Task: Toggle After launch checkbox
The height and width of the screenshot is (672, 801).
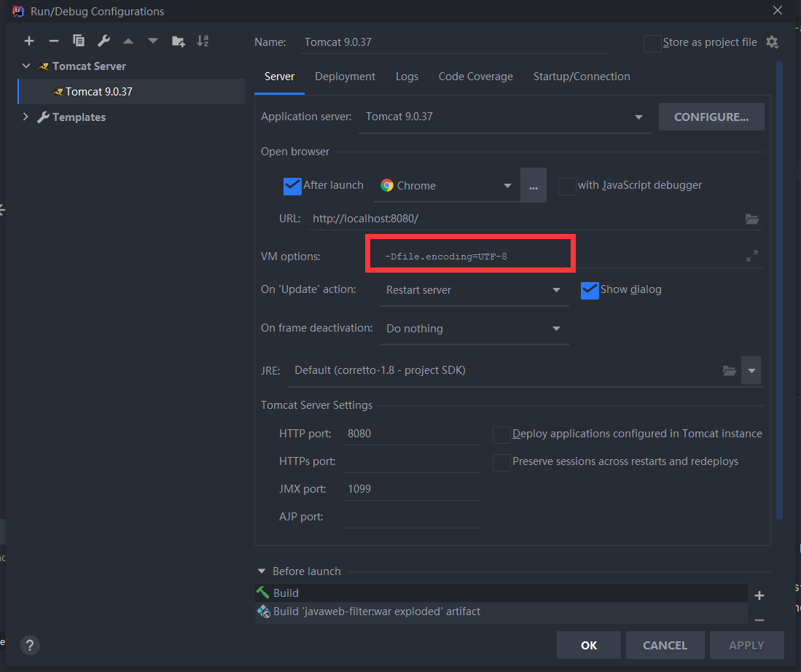Action: point(292,186)
